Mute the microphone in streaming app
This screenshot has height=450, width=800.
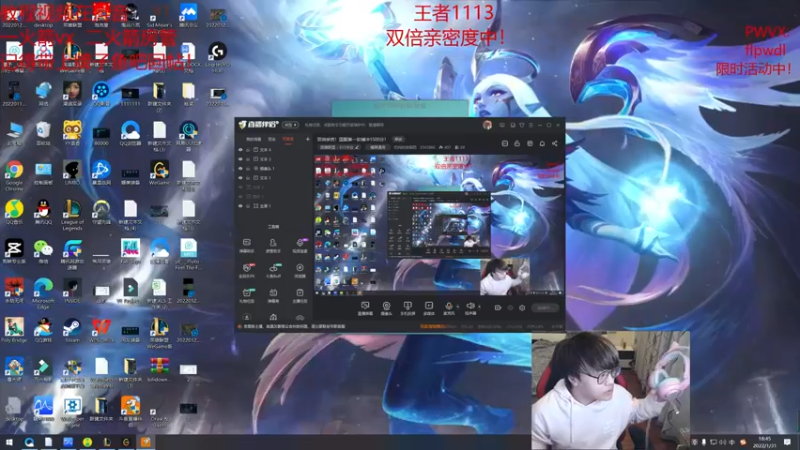(448, 308)
